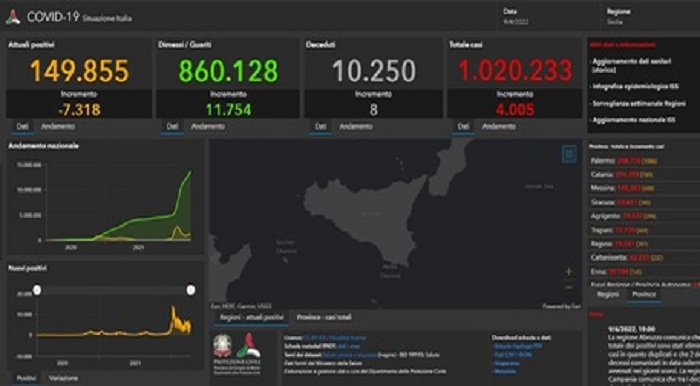Open the Regioni list tab
The height and width of the screenshot is (386, 700).
point(608,295)
